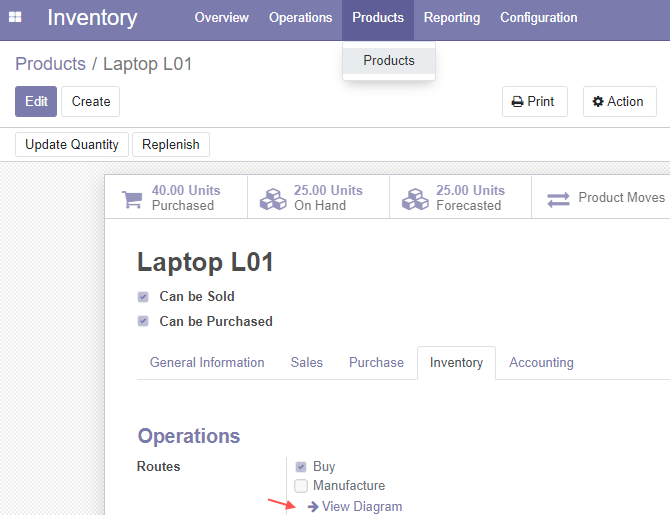Toggle the Can be Purchased checkbox
The width and height of the screenshot is (670, 515).
[143, 321]
